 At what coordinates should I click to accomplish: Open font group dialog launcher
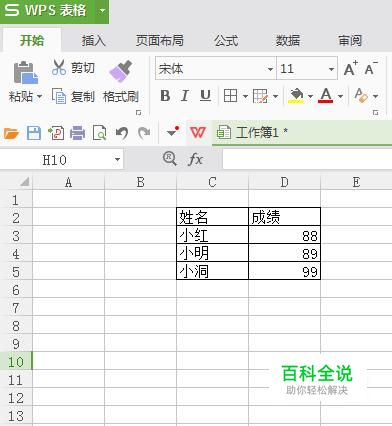(x=375, y=113)
